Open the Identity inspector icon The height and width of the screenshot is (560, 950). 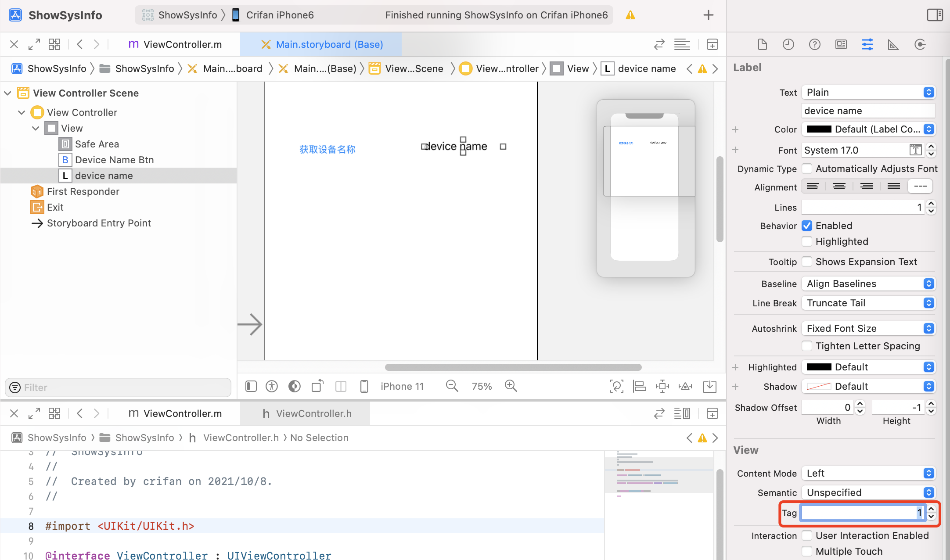click(841, 44)
